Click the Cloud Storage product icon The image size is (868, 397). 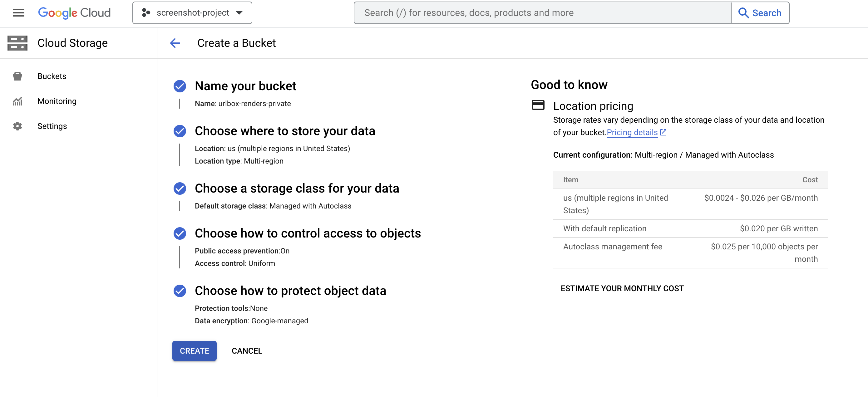(x=17, y=43)
